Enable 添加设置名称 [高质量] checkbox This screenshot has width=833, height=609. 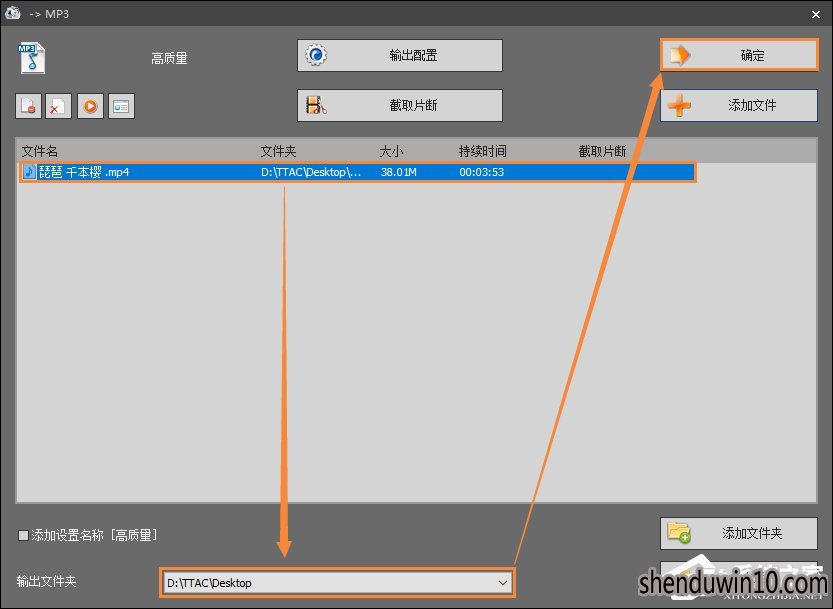(23, 535)
